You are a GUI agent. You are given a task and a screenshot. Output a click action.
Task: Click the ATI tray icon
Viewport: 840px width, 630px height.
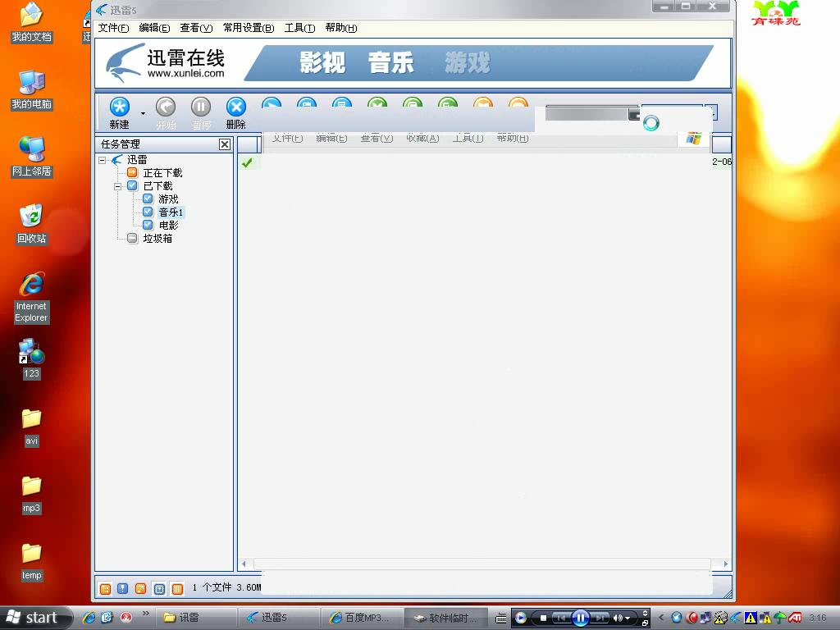tap(794, 618)
